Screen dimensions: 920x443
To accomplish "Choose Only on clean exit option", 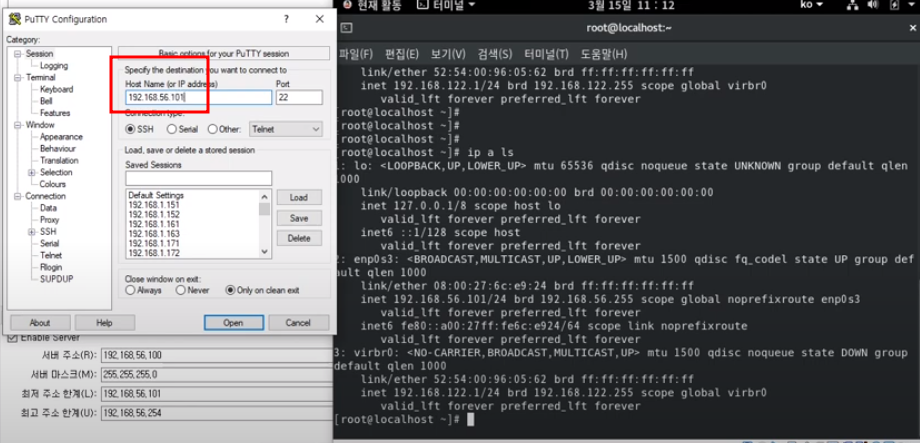I will coord(230,290).
